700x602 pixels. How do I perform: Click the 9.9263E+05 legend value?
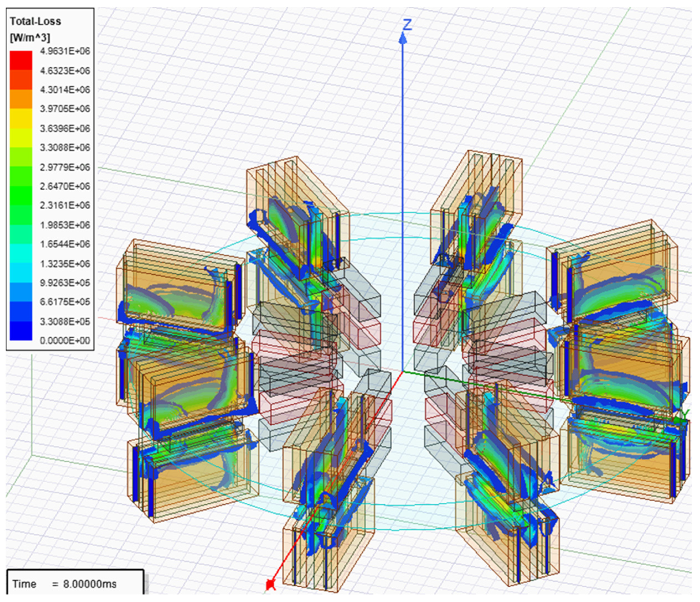(65, 282)
